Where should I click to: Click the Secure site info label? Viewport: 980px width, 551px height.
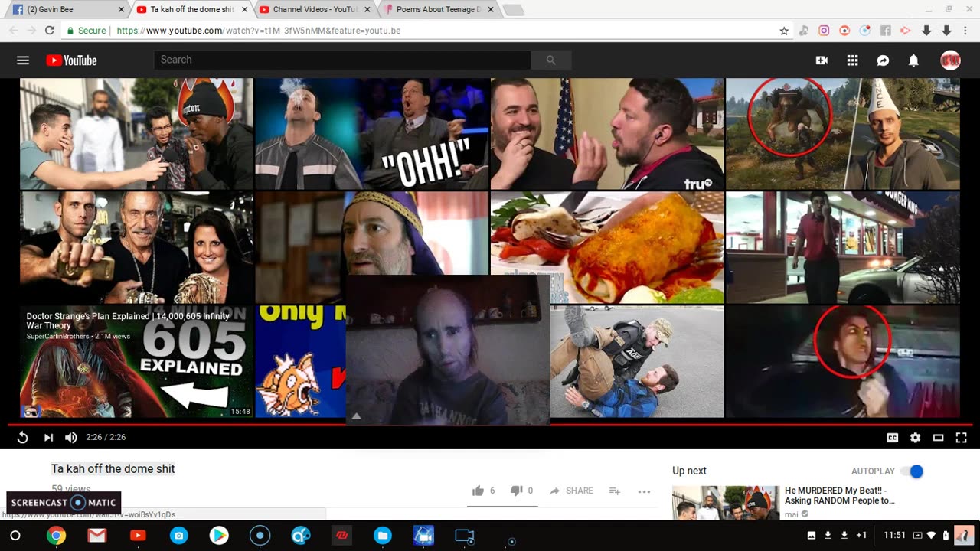(x=86, y=31)
